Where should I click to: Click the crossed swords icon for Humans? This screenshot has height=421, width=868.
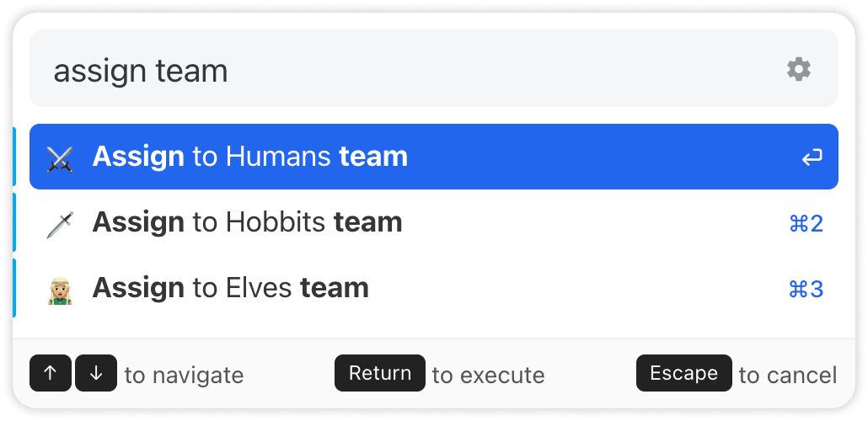tap(60, 157)
